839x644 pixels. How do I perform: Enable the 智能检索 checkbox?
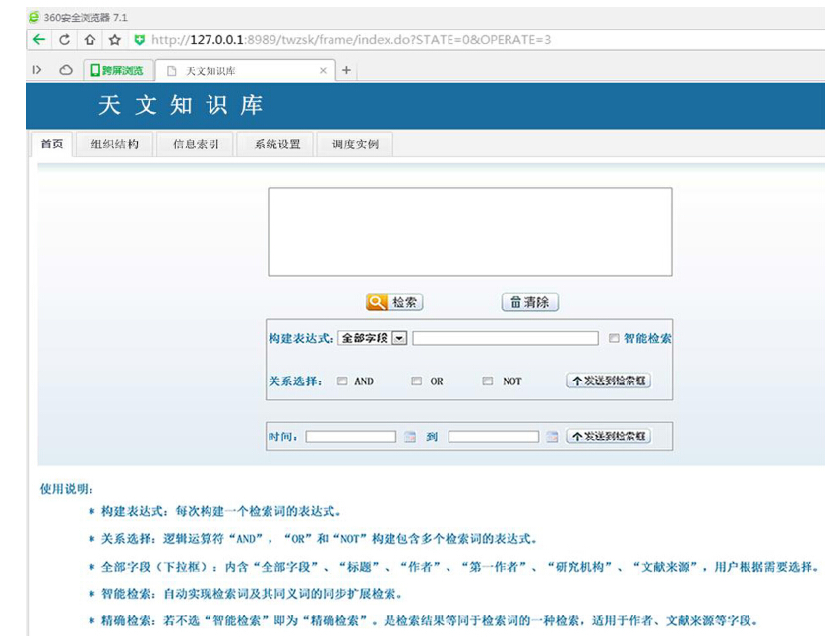pos(614,338)
